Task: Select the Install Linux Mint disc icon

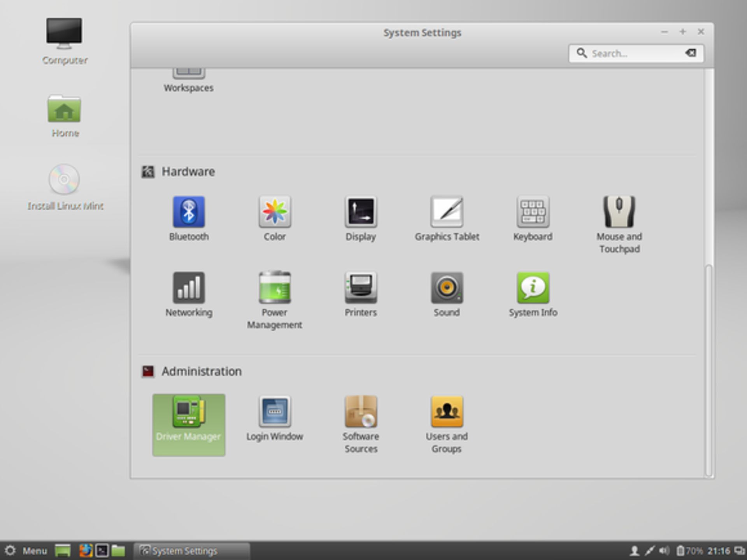Action: [x=65, y=187]
